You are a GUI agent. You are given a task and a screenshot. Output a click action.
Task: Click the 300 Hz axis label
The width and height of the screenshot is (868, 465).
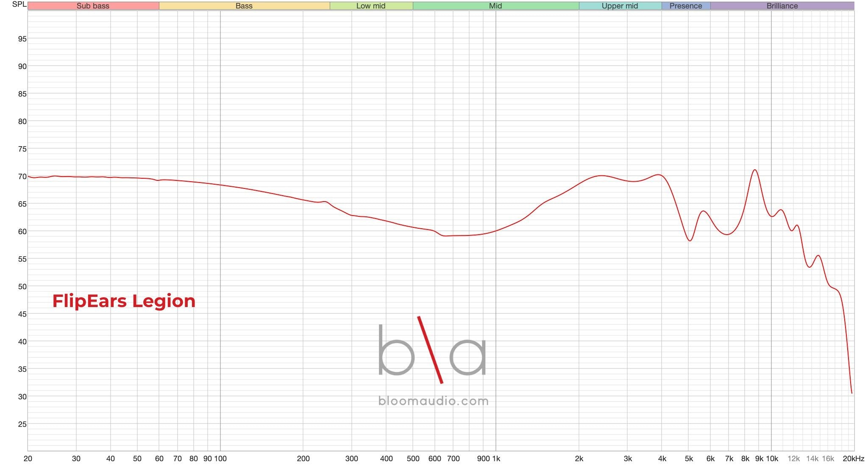point(351,459)
